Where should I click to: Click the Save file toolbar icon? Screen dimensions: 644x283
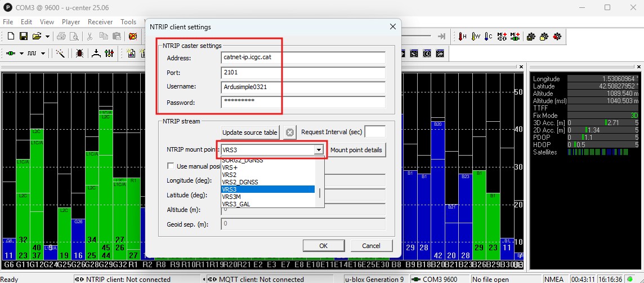pos(24,37)
